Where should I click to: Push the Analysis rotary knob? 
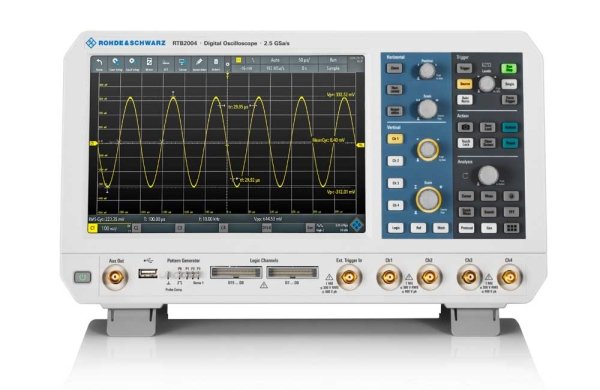[488, 176]
